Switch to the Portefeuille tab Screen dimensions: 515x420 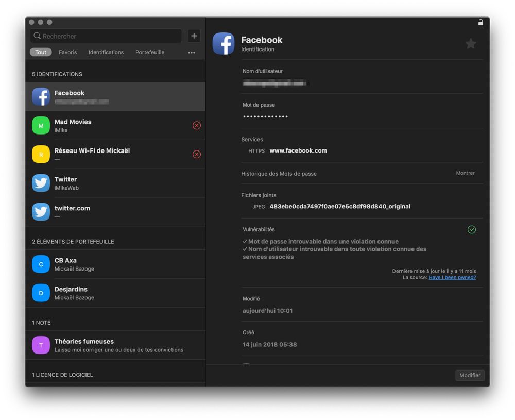pyautogui.click(x=150, y=52)
